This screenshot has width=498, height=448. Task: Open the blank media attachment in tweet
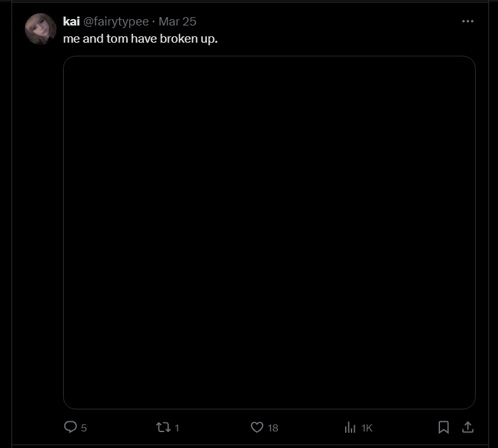[x=269, y=232]
